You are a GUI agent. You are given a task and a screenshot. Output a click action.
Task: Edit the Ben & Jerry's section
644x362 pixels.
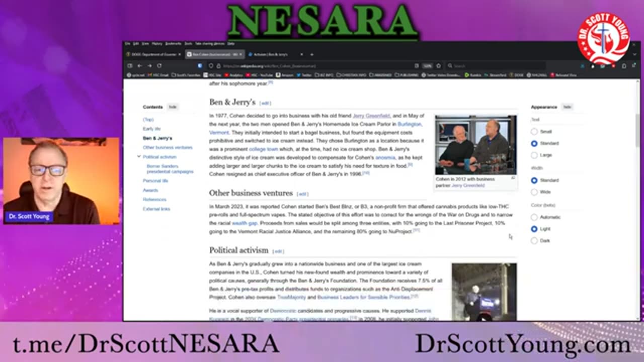click(x=265, y=103)
